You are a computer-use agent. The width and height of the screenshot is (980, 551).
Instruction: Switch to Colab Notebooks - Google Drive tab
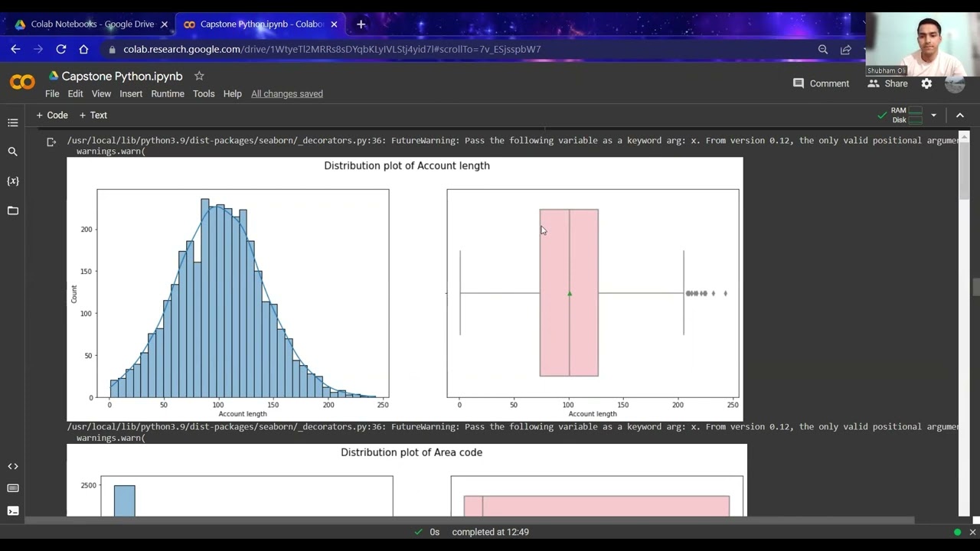pos(90,24)
